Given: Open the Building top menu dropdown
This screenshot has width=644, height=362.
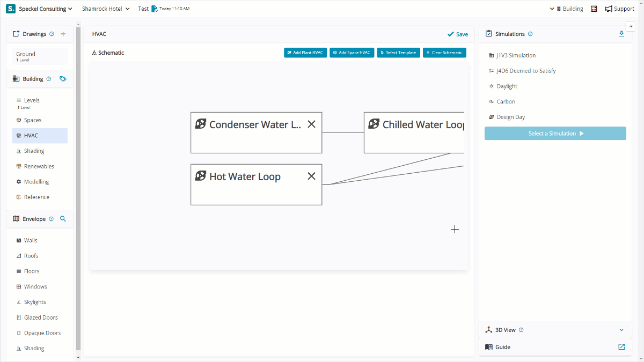Looking at the screenshot, I should 566,9.
